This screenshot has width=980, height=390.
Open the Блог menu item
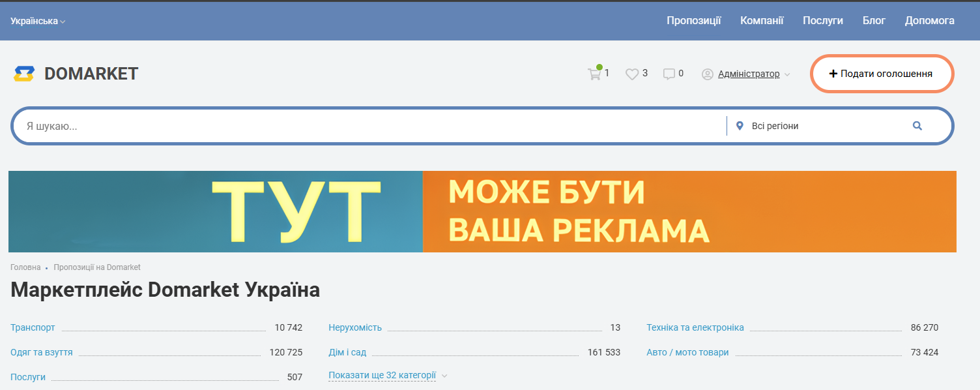coord(874,21)
